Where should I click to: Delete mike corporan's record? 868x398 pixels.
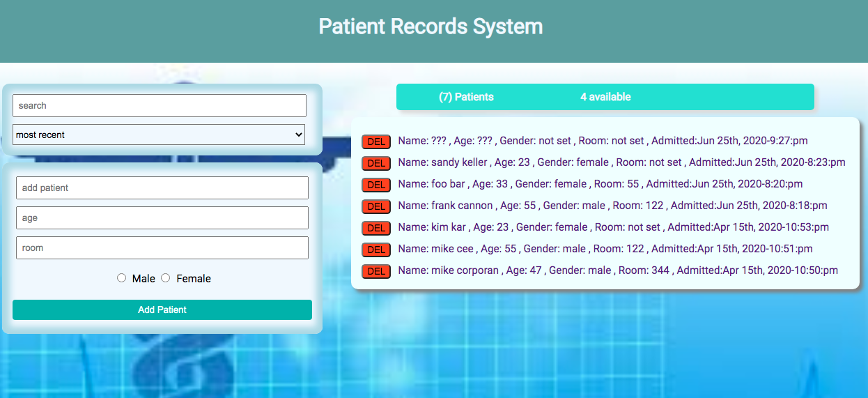pos(376,271)
